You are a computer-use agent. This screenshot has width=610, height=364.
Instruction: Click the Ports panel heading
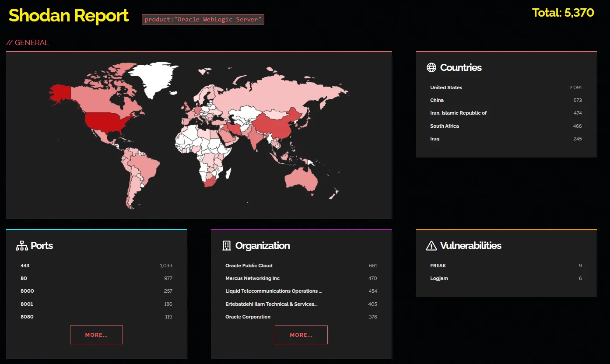(42, 246)
